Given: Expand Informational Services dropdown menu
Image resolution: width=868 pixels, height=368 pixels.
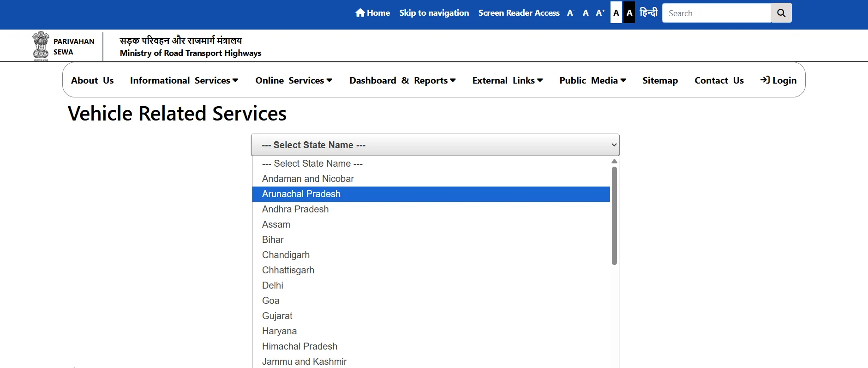Looking at the screenshot, I should 184,80.
